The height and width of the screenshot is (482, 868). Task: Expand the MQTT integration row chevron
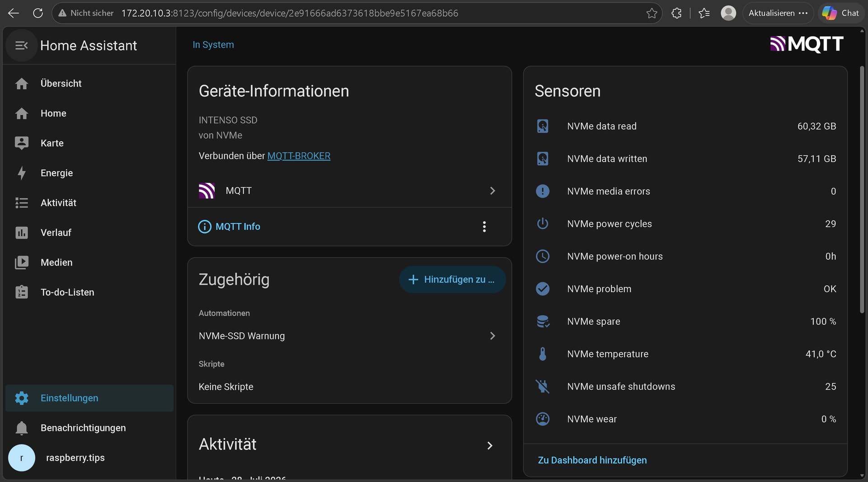coord(492,191)
